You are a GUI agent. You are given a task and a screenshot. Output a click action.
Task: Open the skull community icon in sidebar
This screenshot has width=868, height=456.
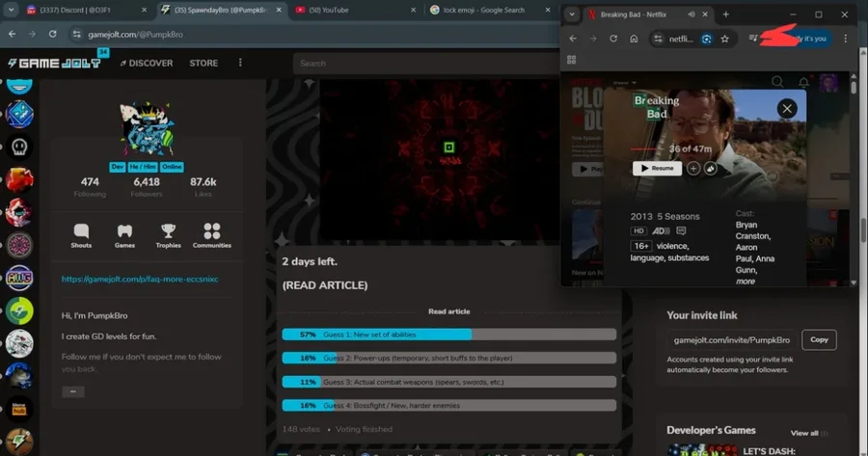tap(19, 147)
